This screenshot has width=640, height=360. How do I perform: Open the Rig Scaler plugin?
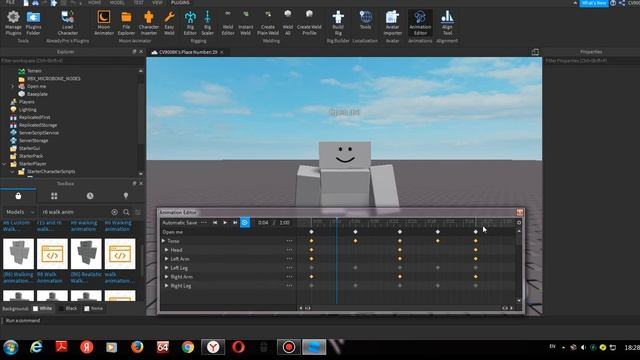click(207, 23)
